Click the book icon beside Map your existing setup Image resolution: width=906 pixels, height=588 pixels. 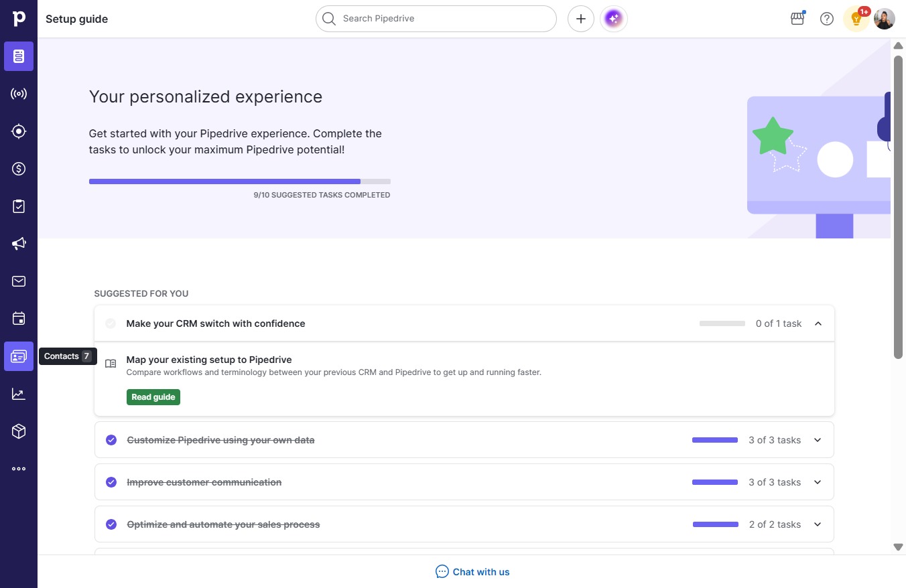pyautogui.click(x=111, y=364)
